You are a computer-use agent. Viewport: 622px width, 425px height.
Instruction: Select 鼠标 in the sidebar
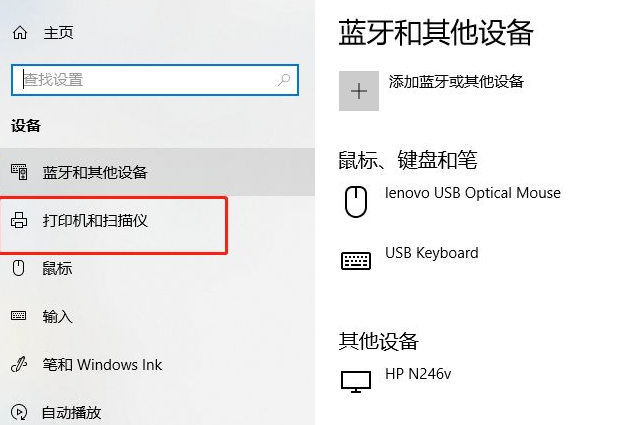[57, 268]
